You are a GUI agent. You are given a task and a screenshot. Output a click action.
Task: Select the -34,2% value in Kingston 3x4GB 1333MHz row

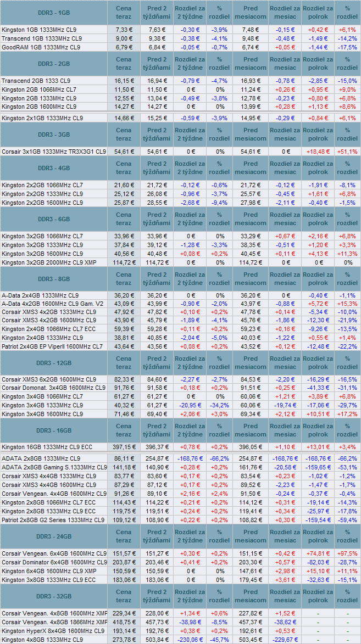(x=219, y=405)
